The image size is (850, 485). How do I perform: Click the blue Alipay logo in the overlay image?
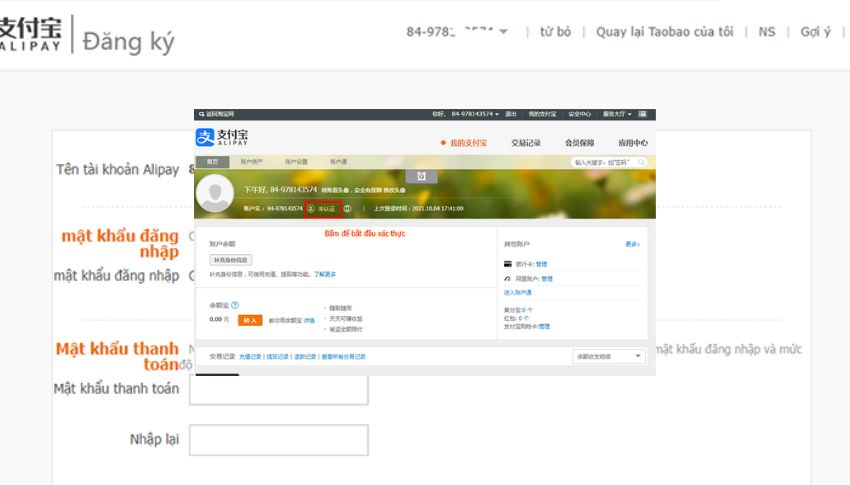pos(205,137)
